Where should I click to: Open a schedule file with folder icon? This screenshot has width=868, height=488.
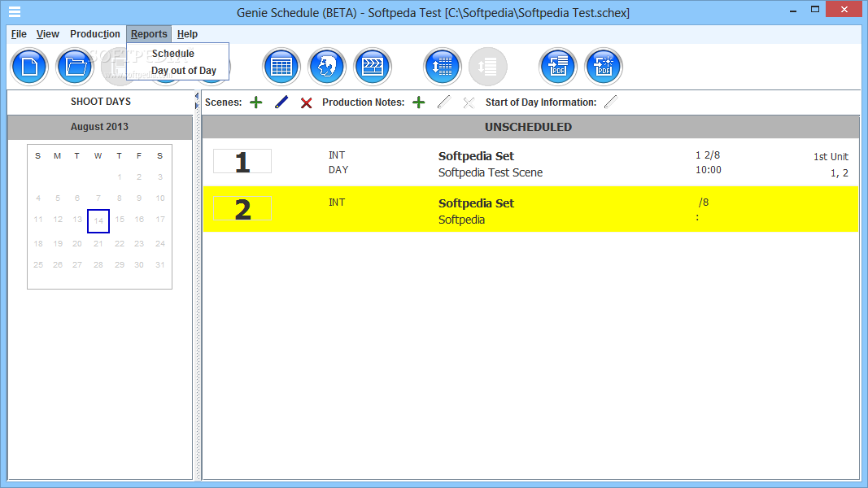pos(76,67)
